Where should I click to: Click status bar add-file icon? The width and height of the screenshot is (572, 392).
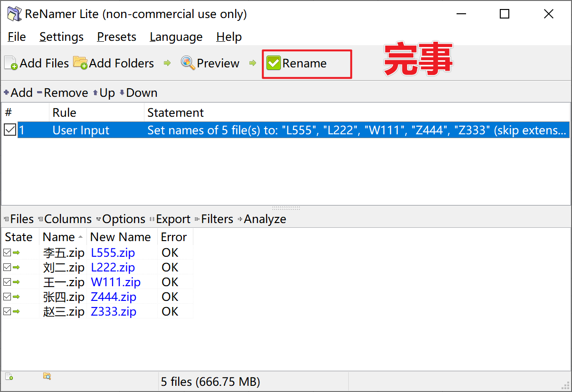pos(9,376)
